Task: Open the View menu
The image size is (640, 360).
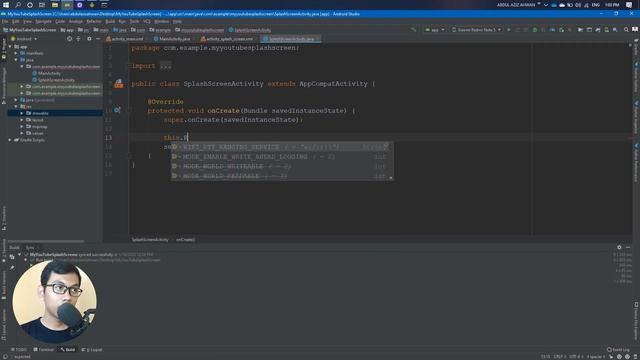Action: [27, 21]
